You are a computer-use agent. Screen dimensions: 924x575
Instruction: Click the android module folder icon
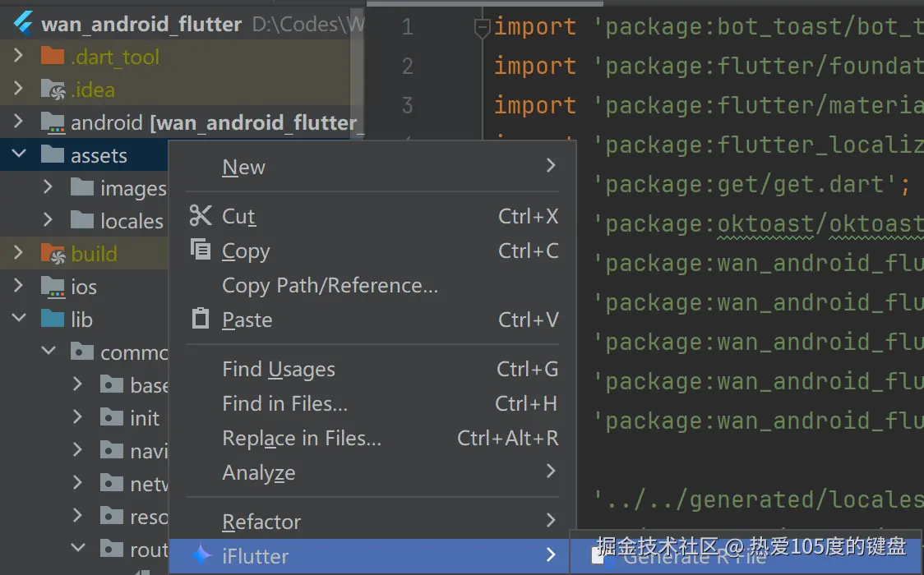coord(53,122)
